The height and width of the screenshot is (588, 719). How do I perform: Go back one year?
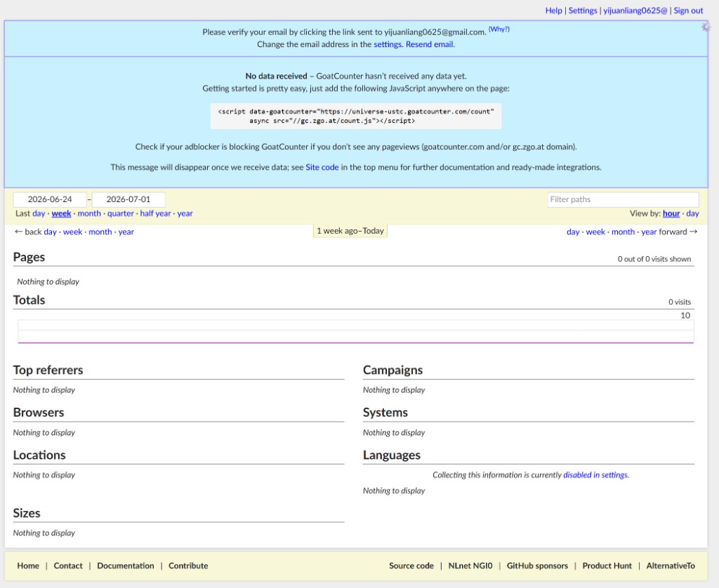point(126,232)
